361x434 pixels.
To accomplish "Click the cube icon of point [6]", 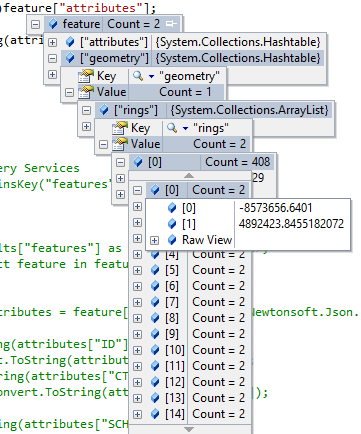I will coord(155,286).
